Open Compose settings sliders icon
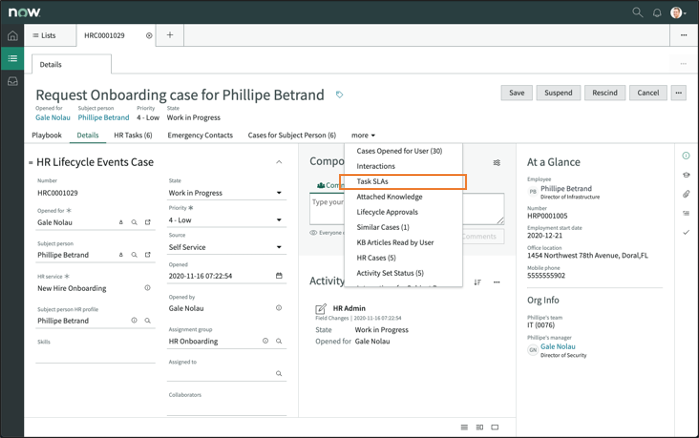699x438 pixels. coord(497,163)
